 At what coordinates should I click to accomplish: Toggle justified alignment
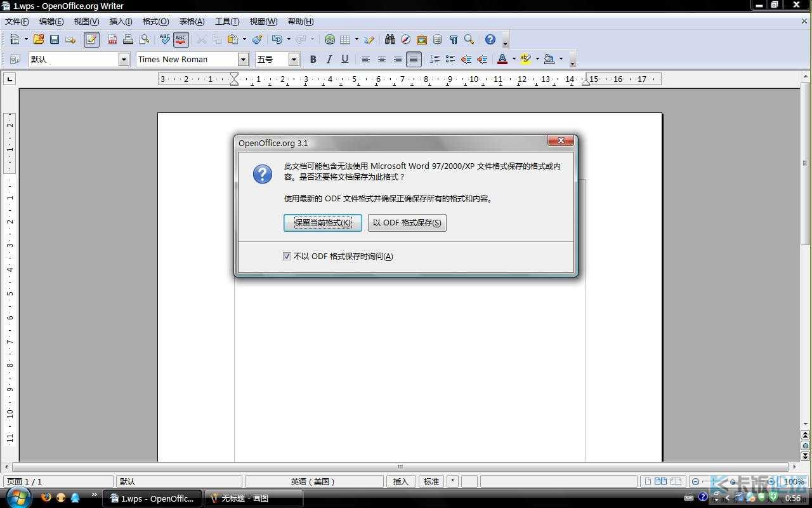tap(414, 59)
